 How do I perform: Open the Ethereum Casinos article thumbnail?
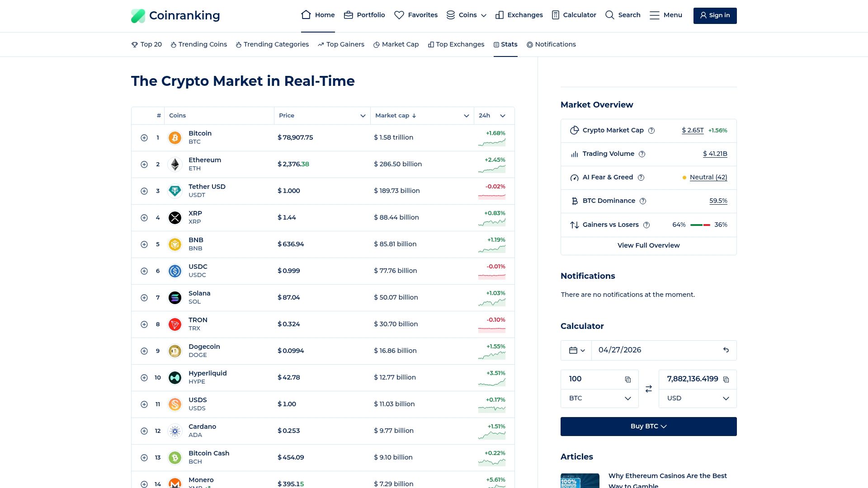[580, 481]
